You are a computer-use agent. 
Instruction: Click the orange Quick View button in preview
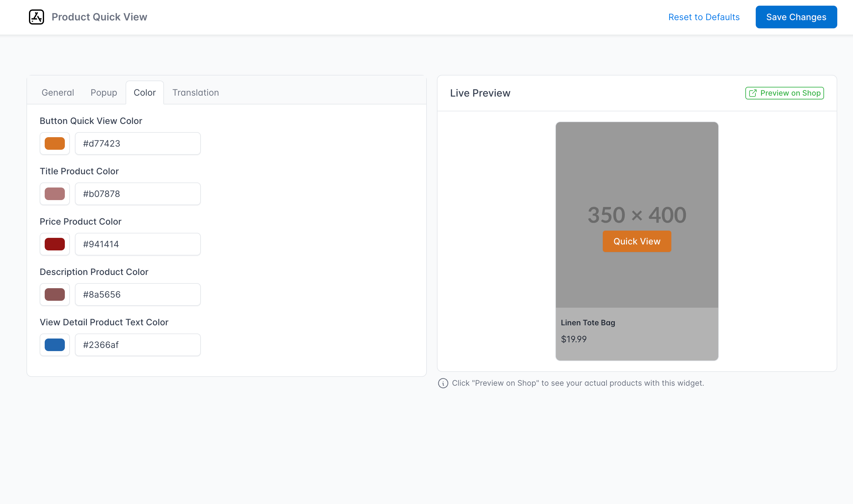pos(637,241)
